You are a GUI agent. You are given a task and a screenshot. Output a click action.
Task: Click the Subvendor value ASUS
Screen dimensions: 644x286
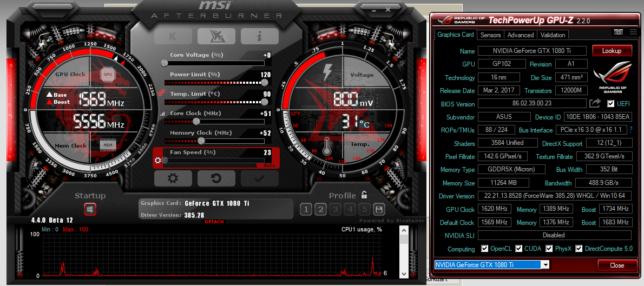504,117
